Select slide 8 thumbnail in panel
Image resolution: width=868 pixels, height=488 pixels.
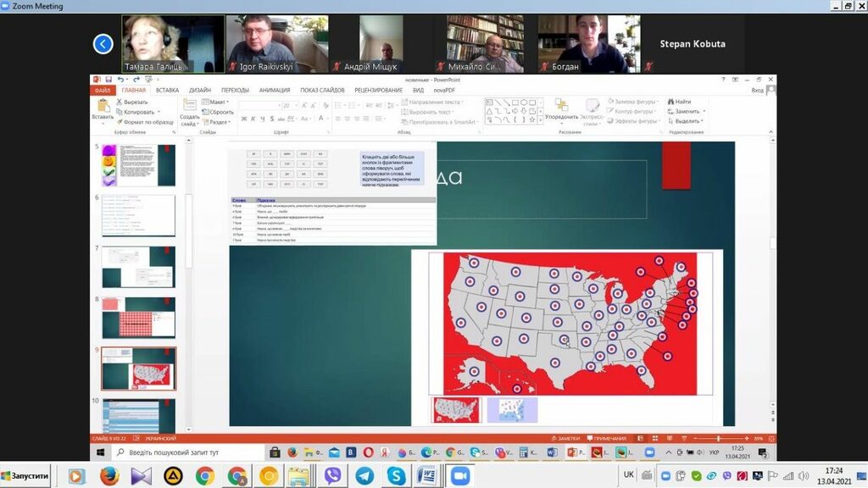tap(139, 318)
